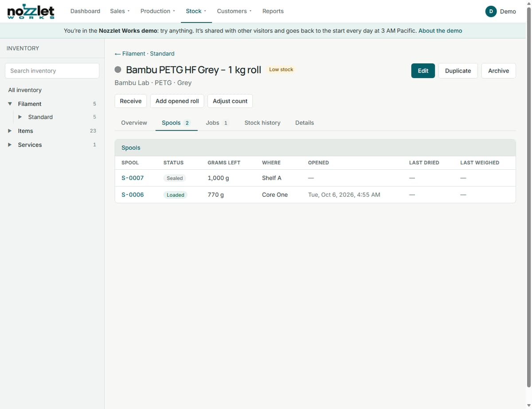
Task: Click the opened date Tue, Oct 6, 2026
Action: (x=344, y=195)
